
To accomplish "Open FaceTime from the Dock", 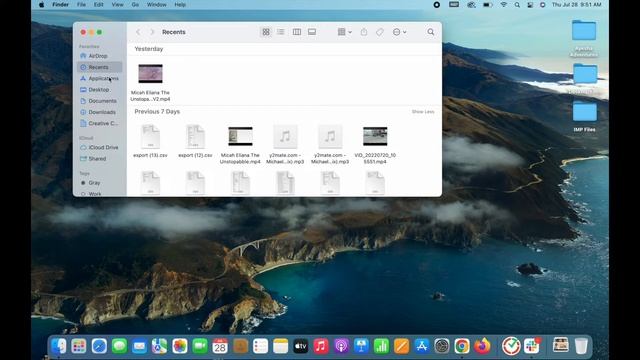I will 200,346.
